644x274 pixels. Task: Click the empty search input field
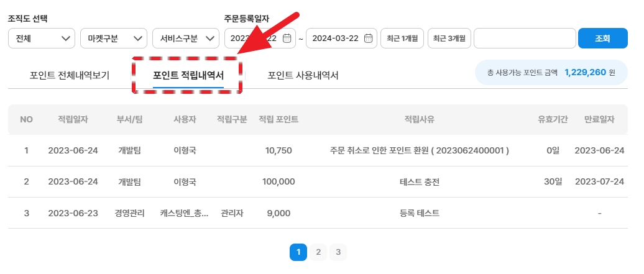(x=525, y=39)
